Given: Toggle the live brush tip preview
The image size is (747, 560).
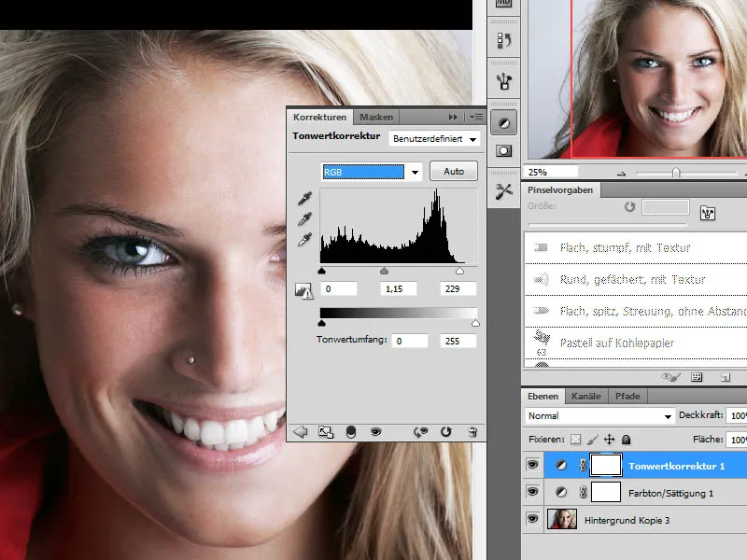Looking at the screenshot, I should pyautogui.click(x=670, y=377).
